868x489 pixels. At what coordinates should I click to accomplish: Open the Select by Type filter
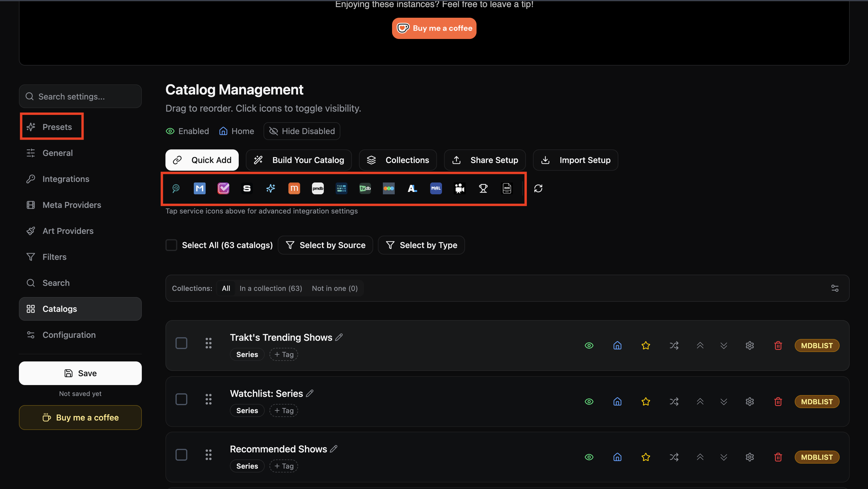pos(421,245)
